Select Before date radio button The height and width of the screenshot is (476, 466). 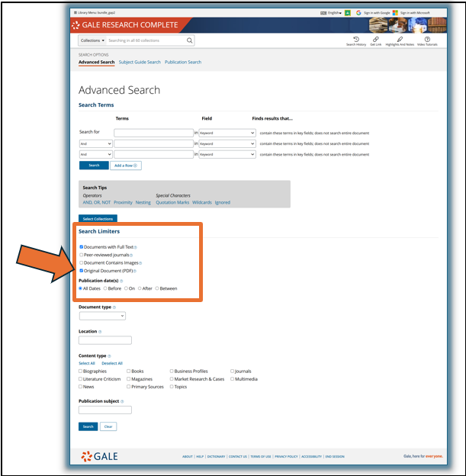105,288
